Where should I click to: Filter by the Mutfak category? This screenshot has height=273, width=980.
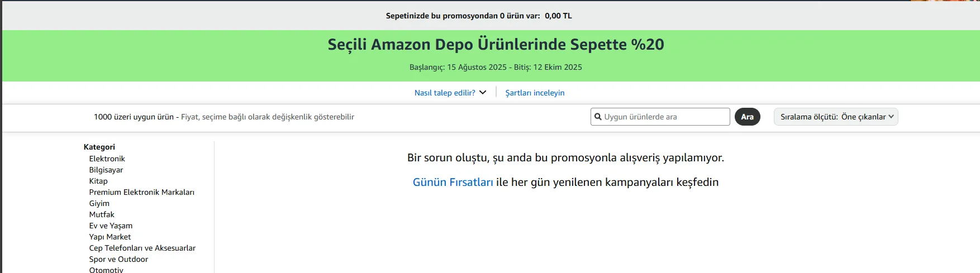102,214
